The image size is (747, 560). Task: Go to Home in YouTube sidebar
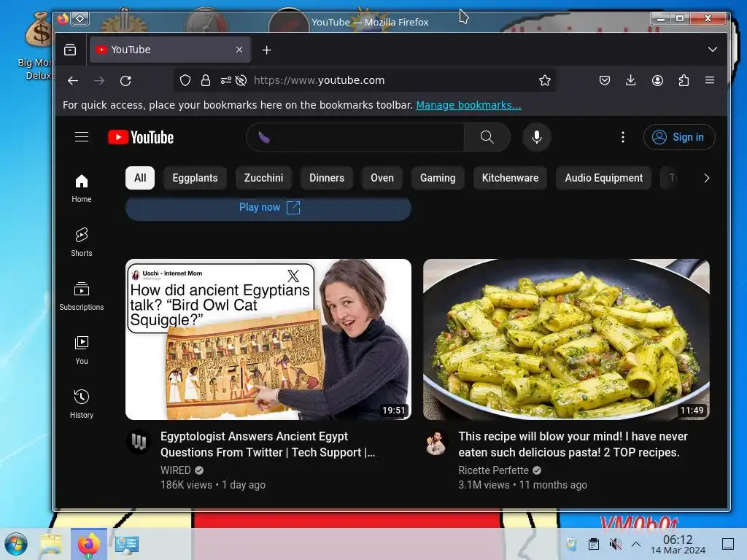tap(82, 188)
